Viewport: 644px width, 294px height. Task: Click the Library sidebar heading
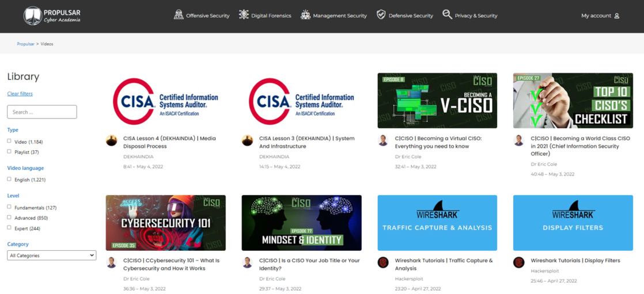tap(23, 77)
